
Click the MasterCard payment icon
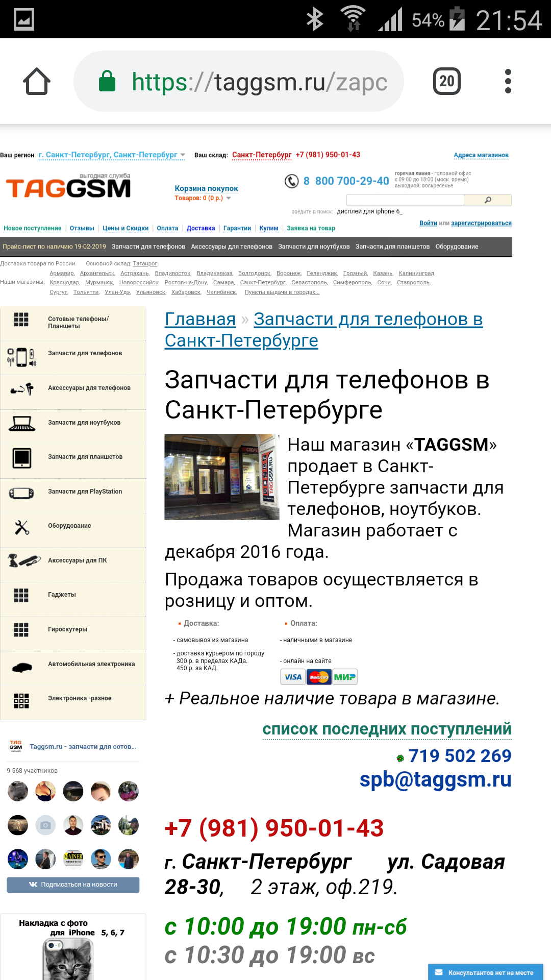(319, 677)
